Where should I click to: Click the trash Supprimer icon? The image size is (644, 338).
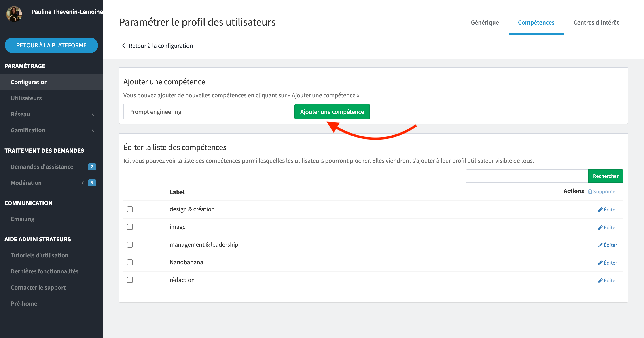point(590,192)
